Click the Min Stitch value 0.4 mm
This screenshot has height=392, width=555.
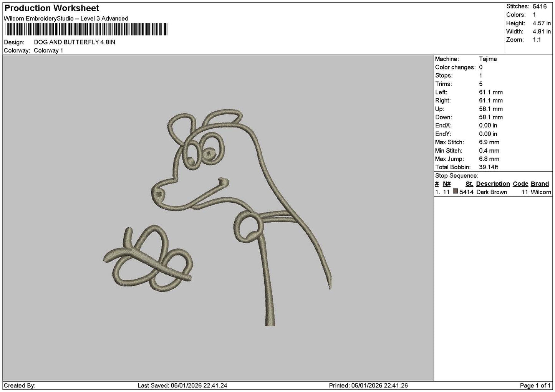click(x=489, y=151)
